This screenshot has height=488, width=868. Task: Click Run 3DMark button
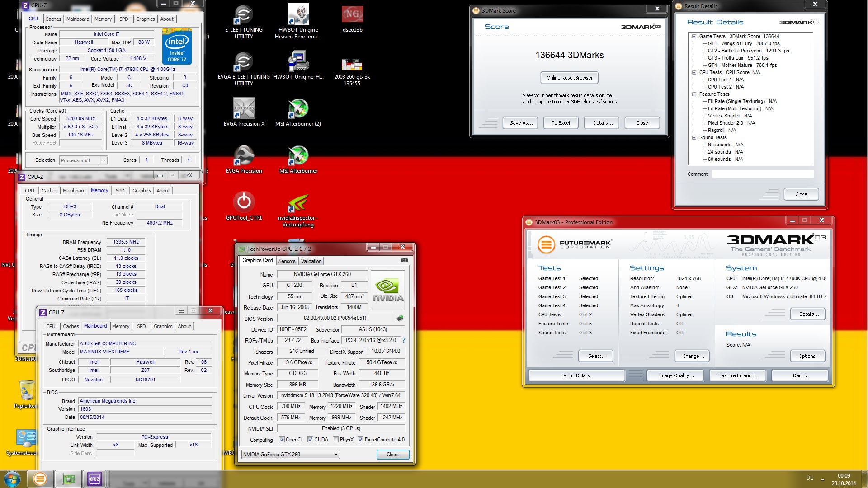[x=576, y=375]
